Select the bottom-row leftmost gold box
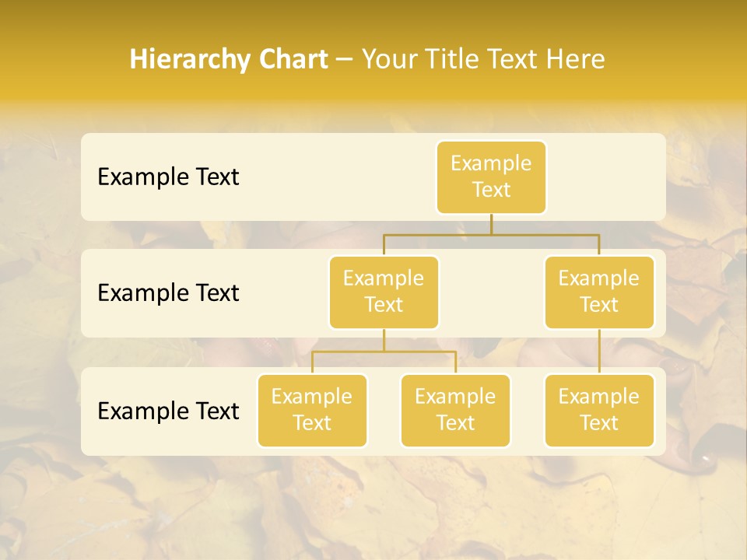The width and height of the screenshot is (747, 560). [312, 410]
